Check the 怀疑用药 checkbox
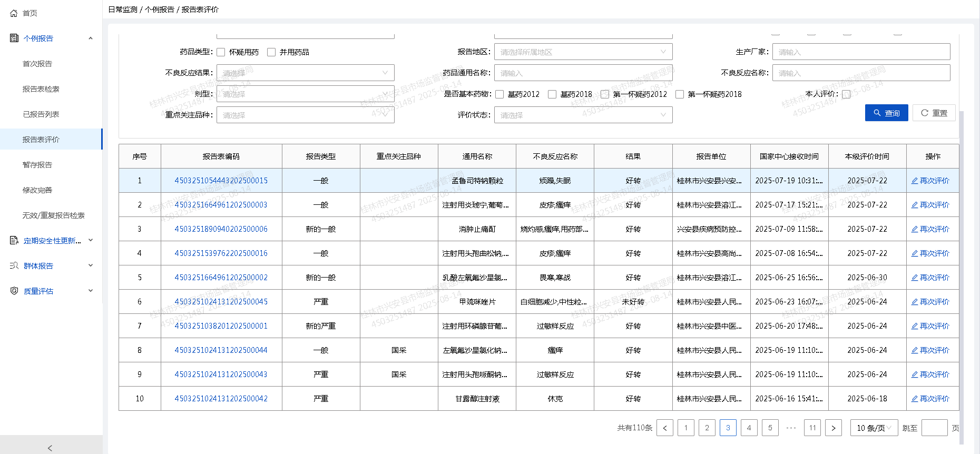 [x=221, y=52]
